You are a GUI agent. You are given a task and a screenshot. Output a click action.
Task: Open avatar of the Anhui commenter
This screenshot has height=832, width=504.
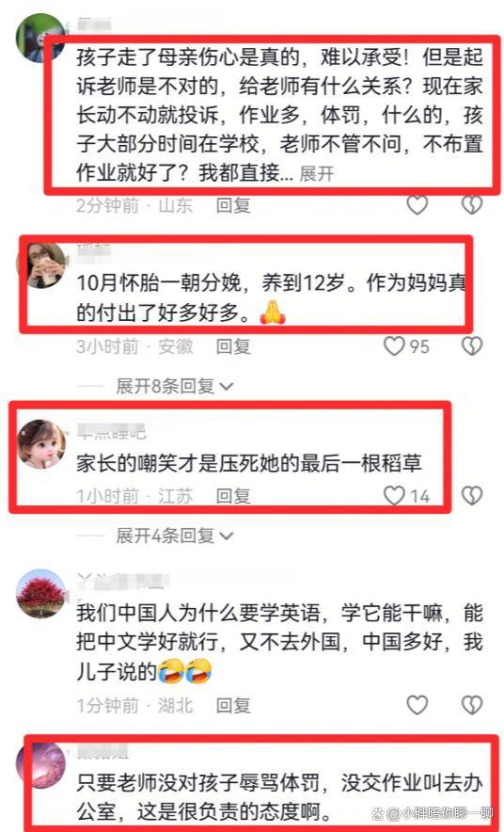coord(40,264)
